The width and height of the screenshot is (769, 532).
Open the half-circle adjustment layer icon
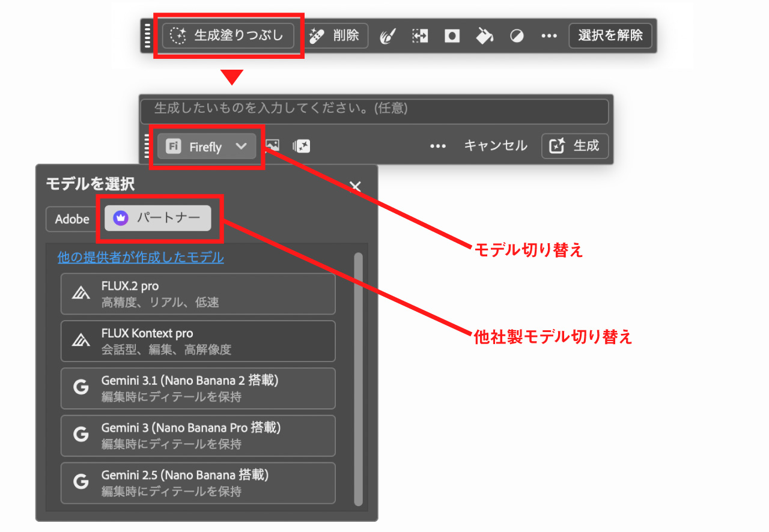(516, 36)
